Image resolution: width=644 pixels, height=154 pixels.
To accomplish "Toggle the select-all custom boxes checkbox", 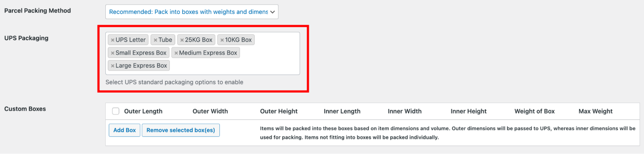I will [x=116, y=111].
